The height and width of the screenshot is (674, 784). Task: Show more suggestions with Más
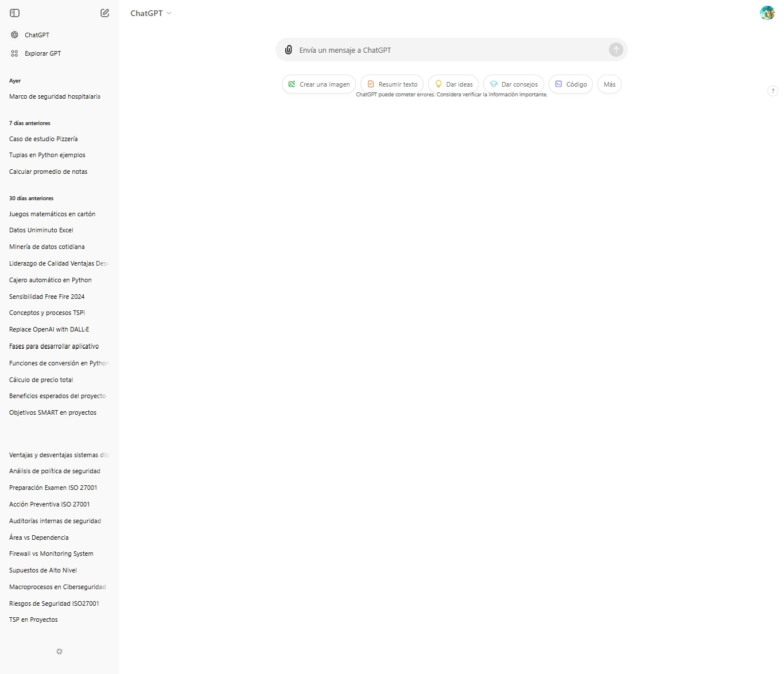(610, 84)
